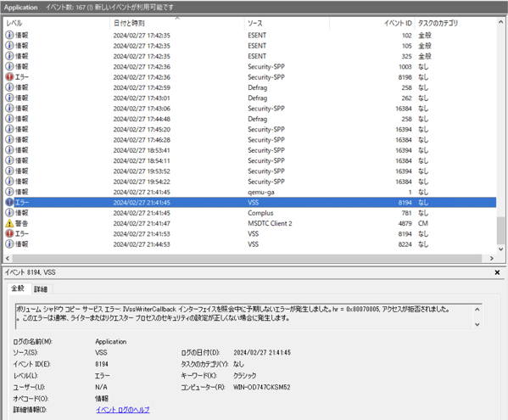Image resolution: width=508 pixels, height=420 pixels.
Task: Click the event list vertical scrollbar thumb
Action: pyautogui.click(x=501, y=231)
